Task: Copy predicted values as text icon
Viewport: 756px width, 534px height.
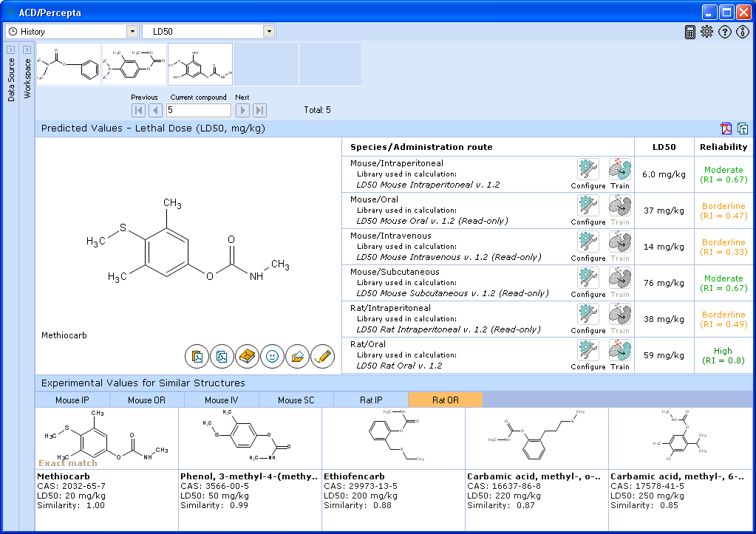Action: 743,129
